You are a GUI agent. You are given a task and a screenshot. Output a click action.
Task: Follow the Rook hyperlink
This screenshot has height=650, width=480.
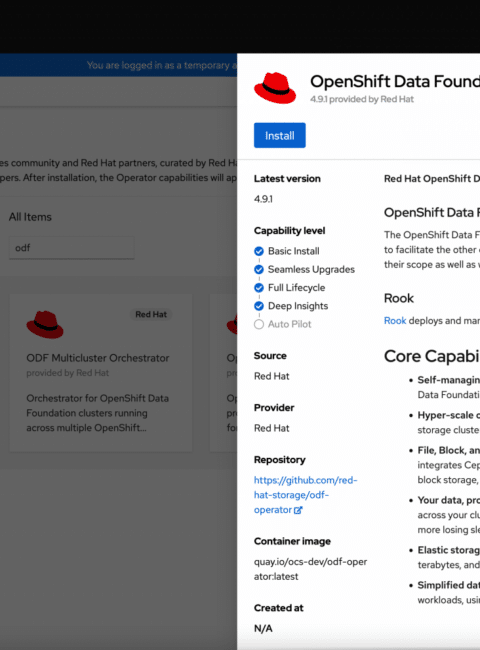point(395,320)
